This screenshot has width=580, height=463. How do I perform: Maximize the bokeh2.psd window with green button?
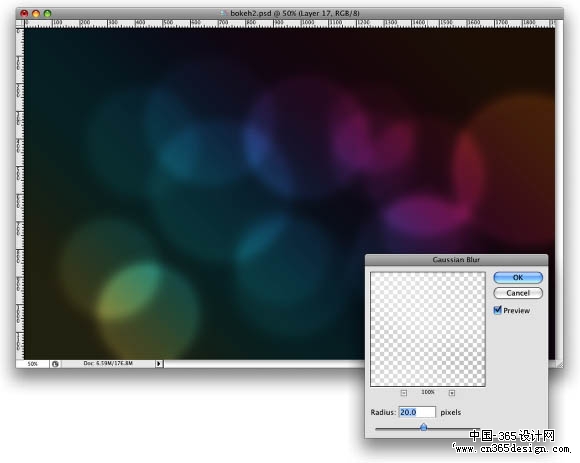click(47, 14)
